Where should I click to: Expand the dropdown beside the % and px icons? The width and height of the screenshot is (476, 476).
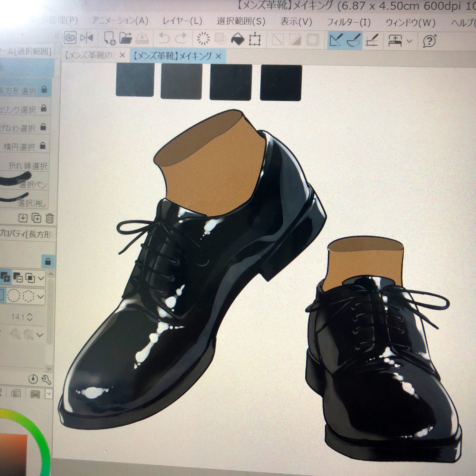pos(40,335)
